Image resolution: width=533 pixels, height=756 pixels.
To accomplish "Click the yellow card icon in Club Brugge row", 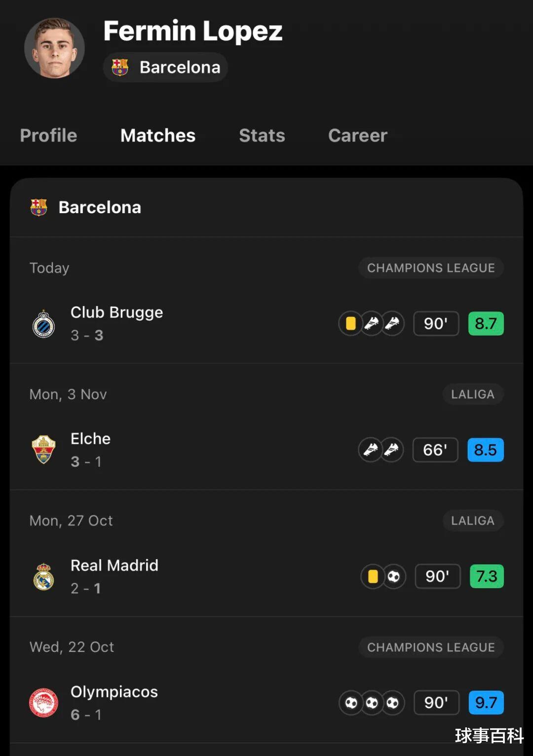I will click(350, 324).
